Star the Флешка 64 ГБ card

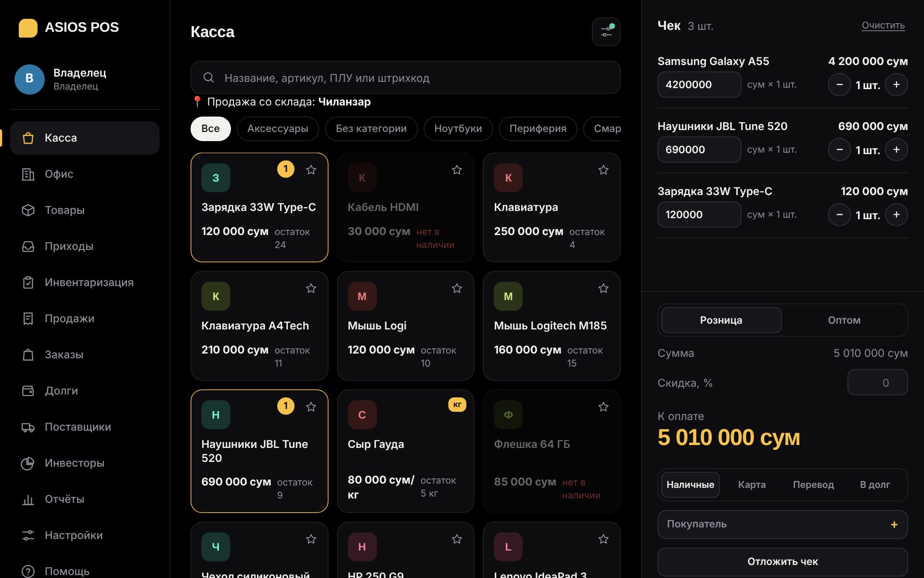pos(603,407)
